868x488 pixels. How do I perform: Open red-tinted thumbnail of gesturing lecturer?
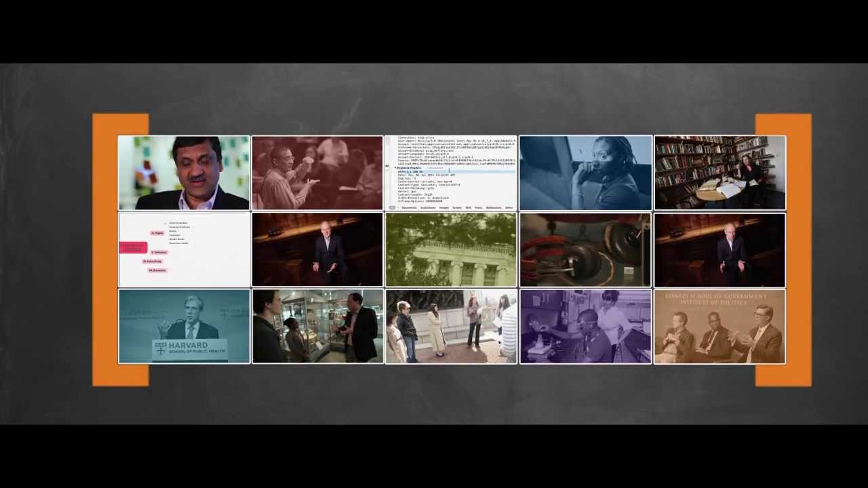317,173
